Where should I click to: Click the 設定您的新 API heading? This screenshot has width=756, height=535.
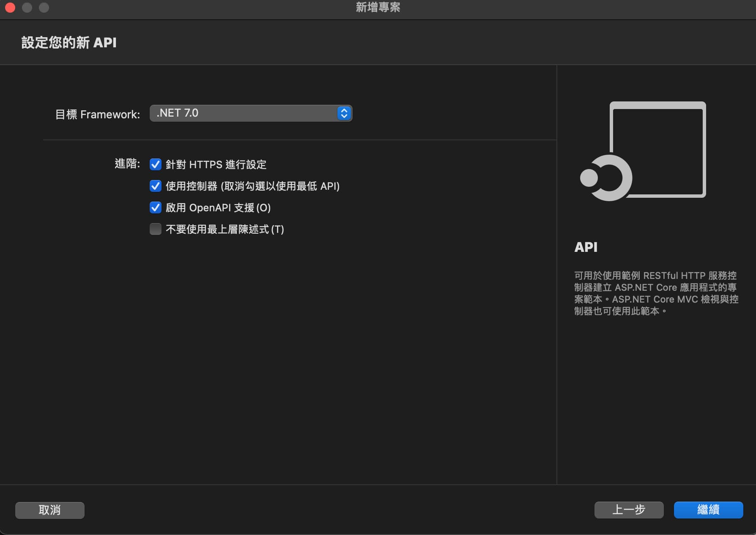coord(69,43)
